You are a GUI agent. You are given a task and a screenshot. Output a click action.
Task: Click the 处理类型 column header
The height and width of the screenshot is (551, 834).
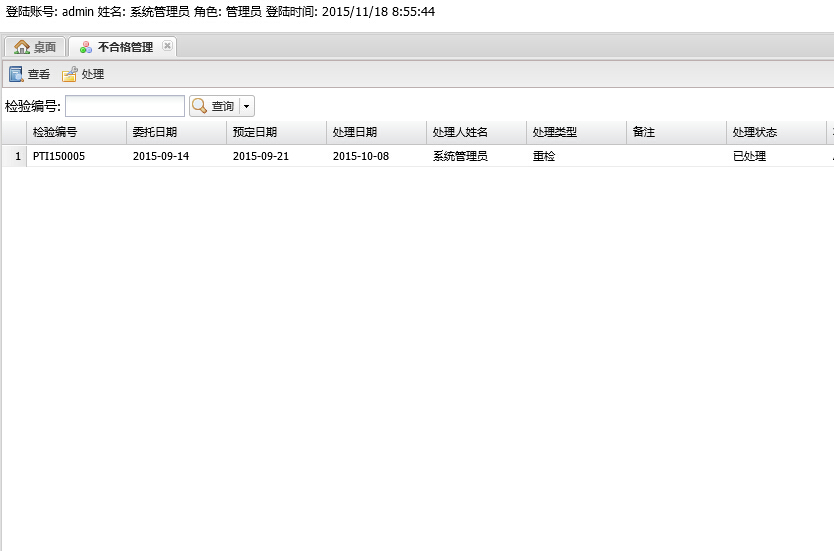(575, 132)
